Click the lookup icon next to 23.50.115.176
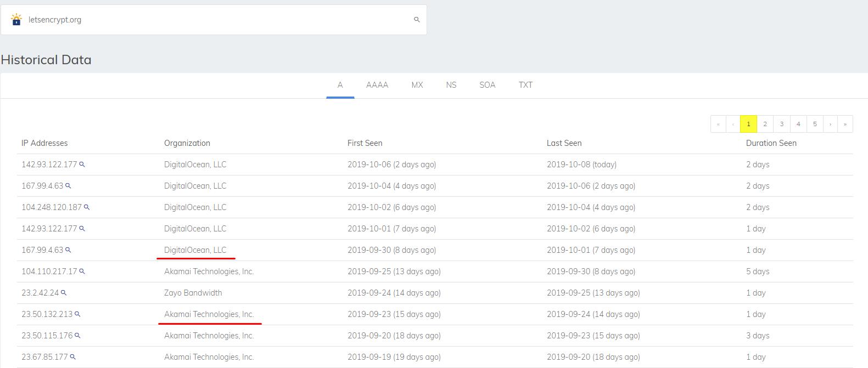 point(77,336)
